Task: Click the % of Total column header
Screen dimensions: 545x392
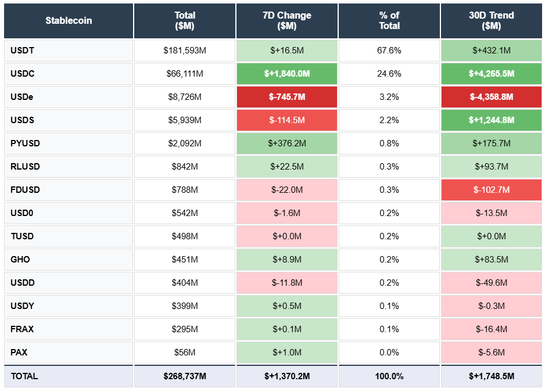Action: pos(389,21)
